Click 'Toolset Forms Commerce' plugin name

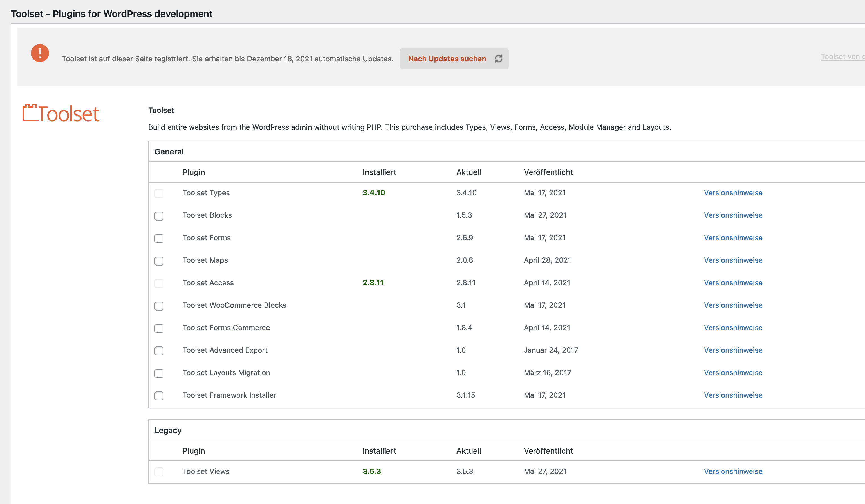[x=226, y=328]
